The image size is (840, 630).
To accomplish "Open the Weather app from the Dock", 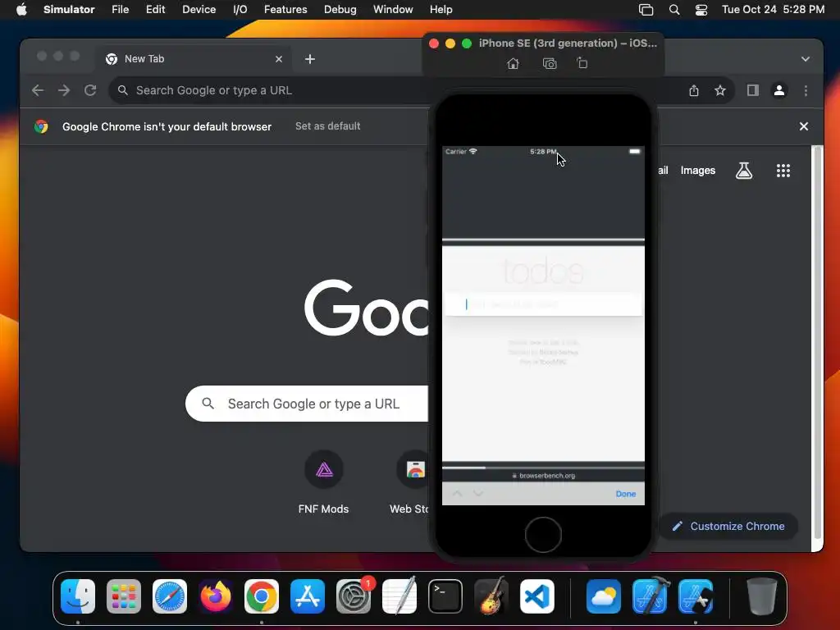I will click(x=604, y=596).
